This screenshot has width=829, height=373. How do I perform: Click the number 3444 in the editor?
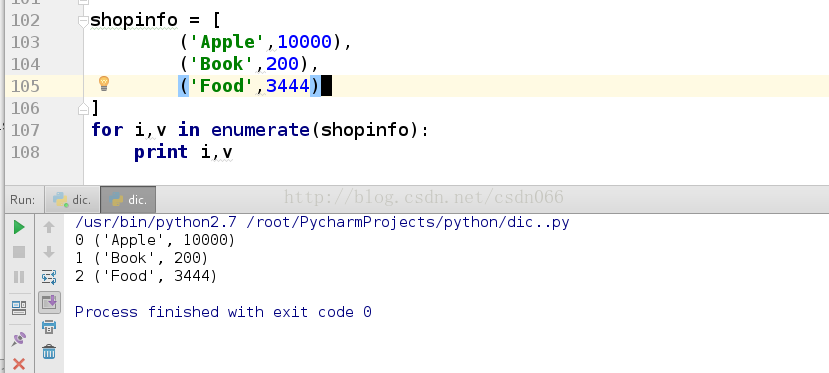(x=288, y=86)
